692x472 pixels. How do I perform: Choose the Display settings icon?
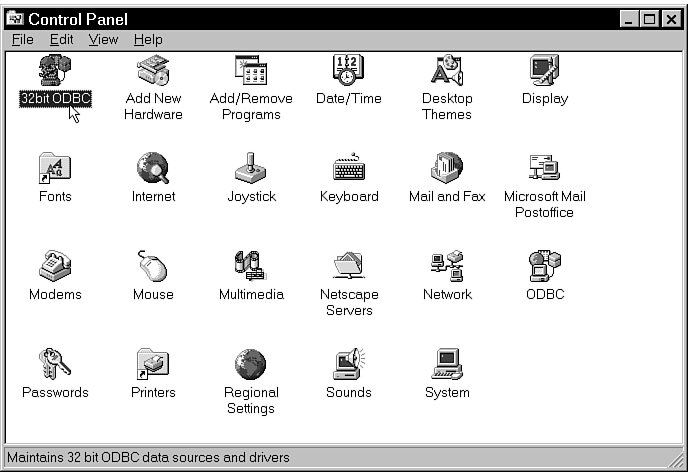pos(545,71)
